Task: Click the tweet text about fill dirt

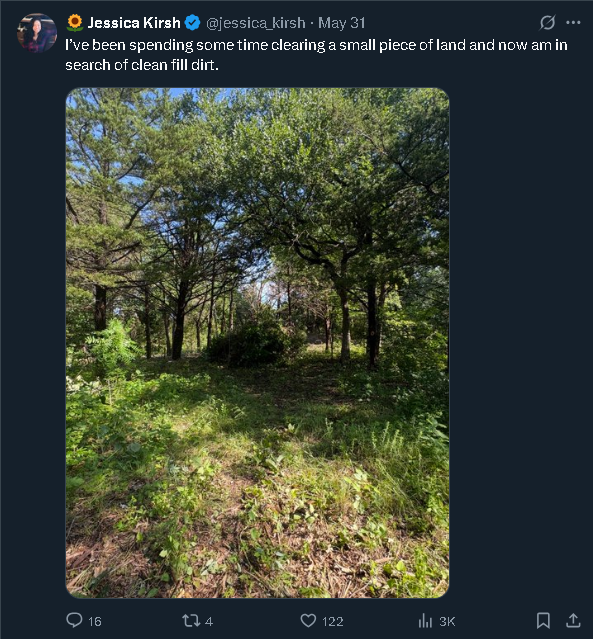Action: point(316,55)
